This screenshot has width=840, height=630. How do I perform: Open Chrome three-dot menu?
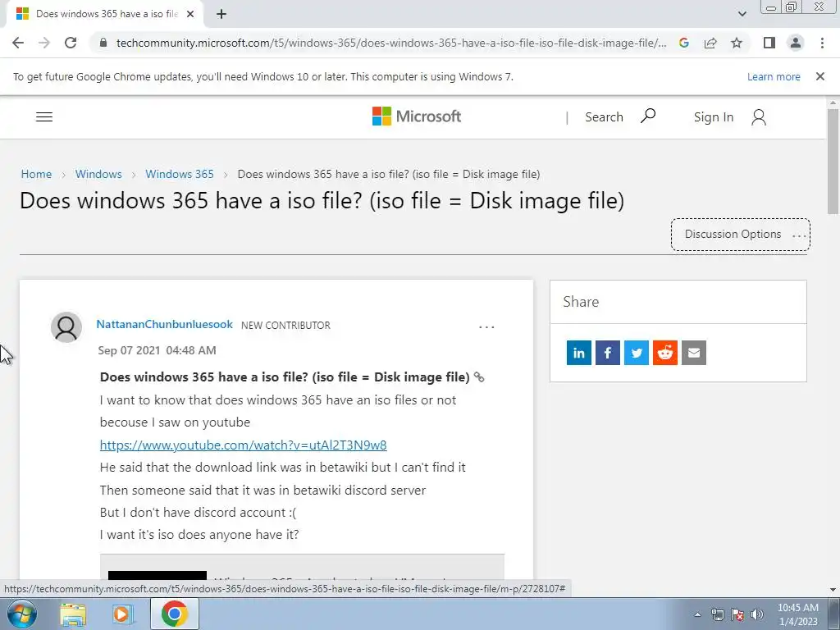click(x=822, y=43)
